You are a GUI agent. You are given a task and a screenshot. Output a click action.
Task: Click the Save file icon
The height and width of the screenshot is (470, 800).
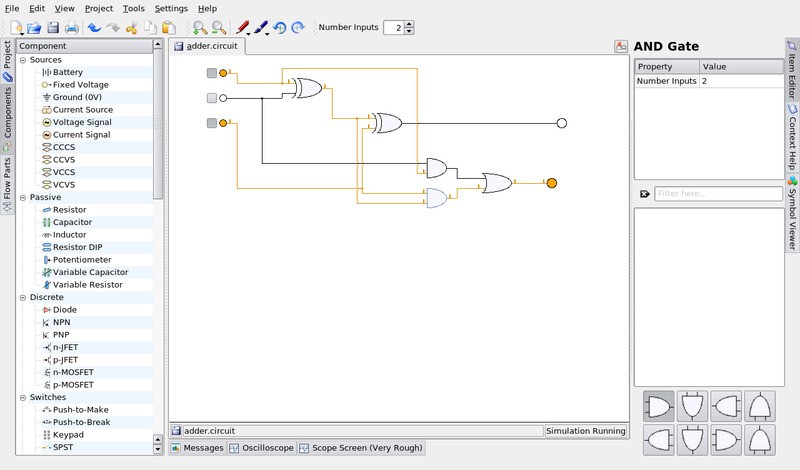(x=54, y=28)
